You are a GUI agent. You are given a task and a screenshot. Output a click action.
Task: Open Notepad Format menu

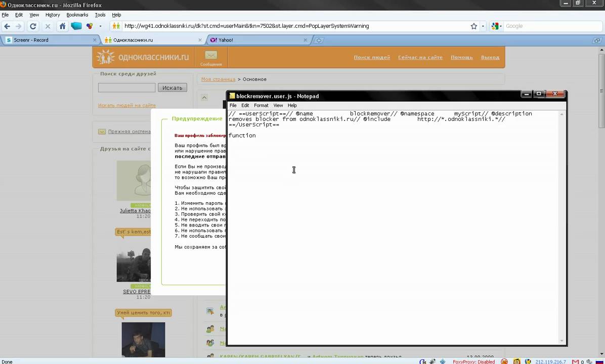coord(261,105)
